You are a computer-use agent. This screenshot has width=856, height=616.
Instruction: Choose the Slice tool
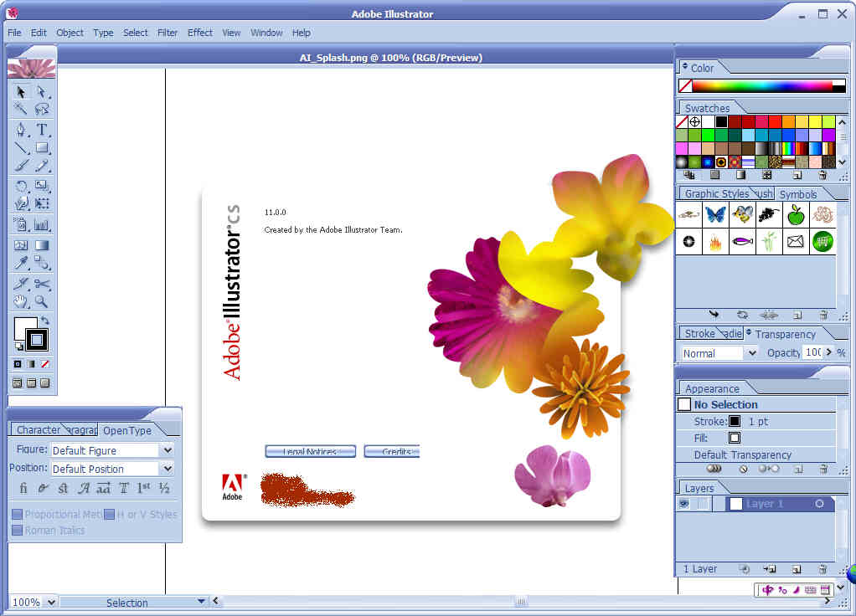pos(21,283)
